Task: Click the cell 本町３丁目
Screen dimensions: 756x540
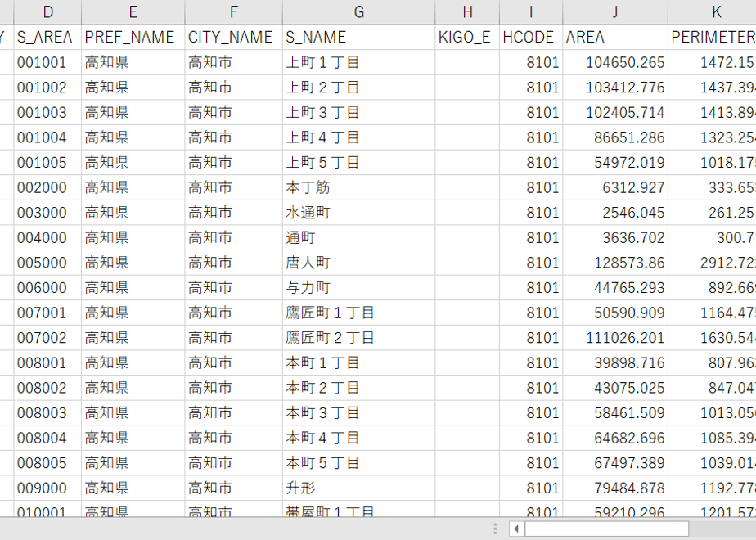Action: tap(358, 413)
